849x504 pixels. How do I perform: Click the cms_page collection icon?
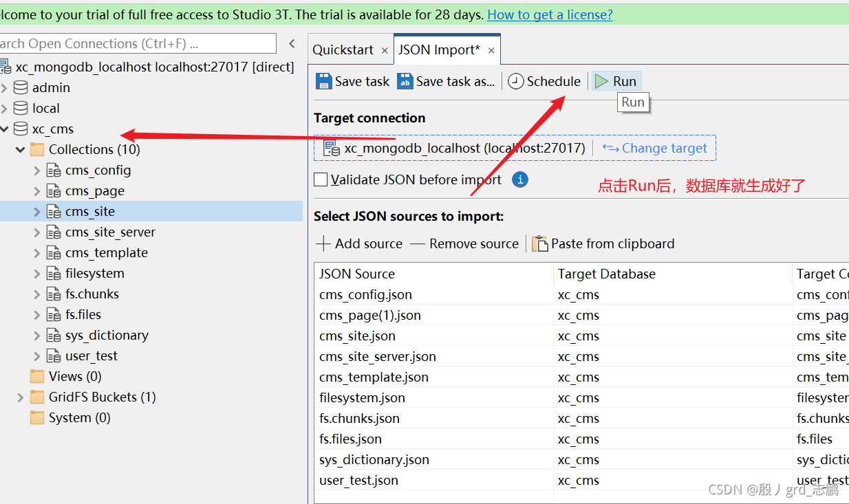pyautogui.click(x=54, y=190)
